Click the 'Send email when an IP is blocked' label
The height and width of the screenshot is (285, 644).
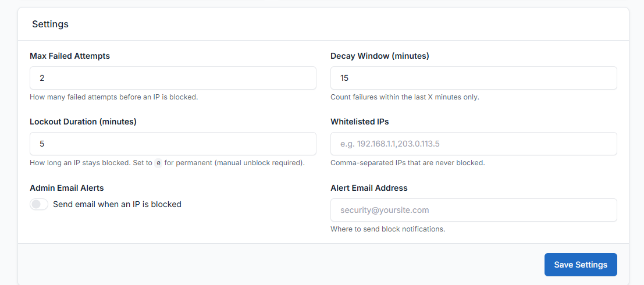point(117,204)
